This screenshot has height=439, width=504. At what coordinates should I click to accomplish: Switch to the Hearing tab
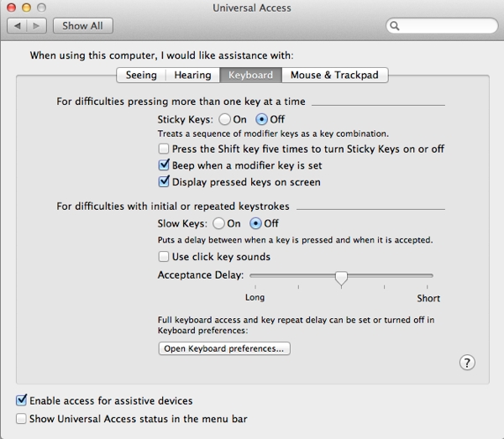[192, 76]
